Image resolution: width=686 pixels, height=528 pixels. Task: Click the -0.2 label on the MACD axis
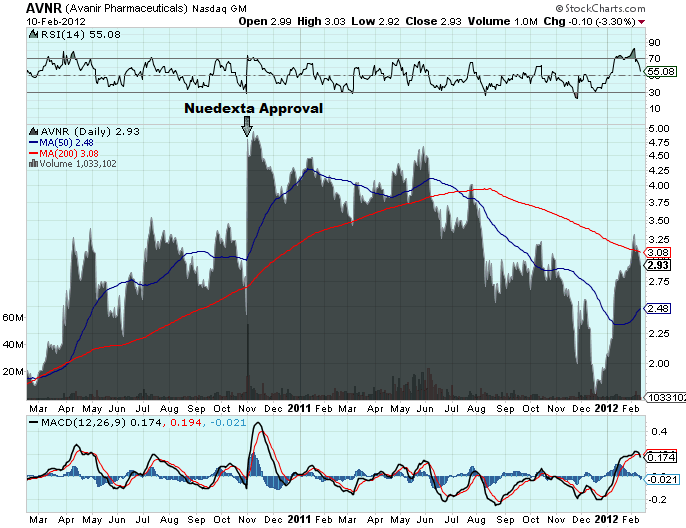657,500
